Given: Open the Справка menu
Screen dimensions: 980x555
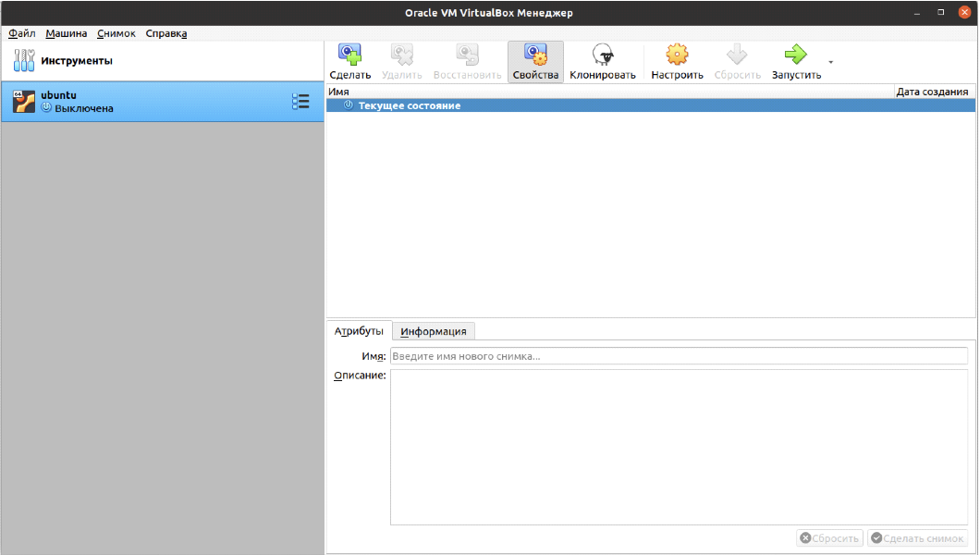Looking at the screenshot, I should 166,33.
